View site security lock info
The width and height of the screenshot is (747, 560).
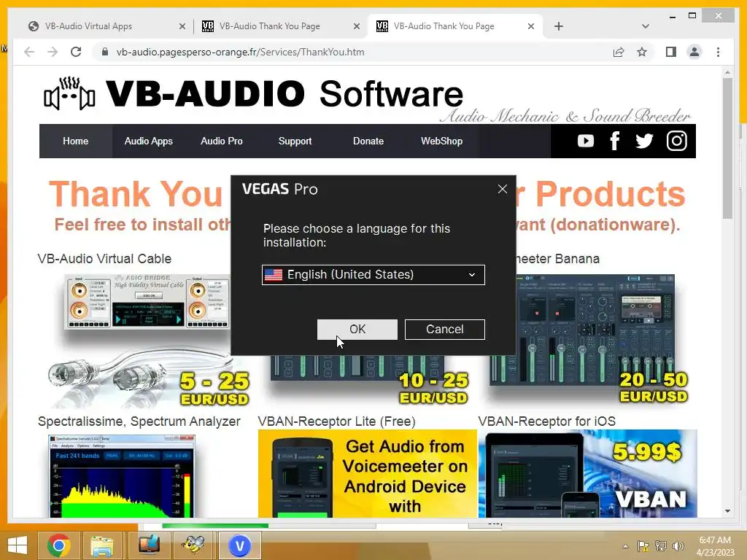(105, 52)
